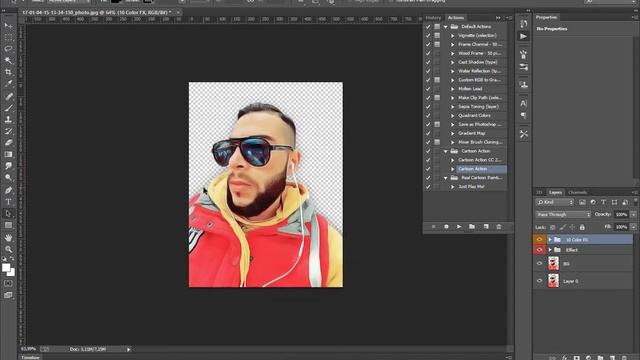Screen dimensions: 640x360
Task: Select the Clone Stamp tool
Action: click(x=8, y=120)
